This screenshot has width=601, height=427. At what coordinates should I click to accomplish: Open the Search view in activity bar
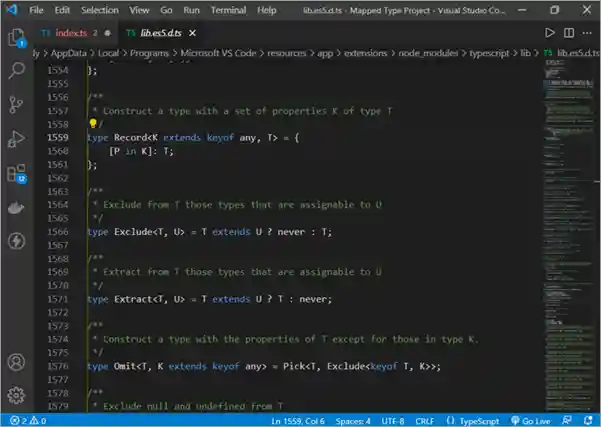(16, 71)
